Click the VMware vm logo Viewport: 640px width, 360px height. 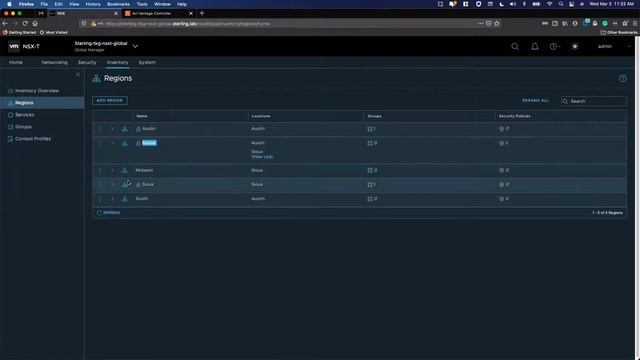point(14,47)
